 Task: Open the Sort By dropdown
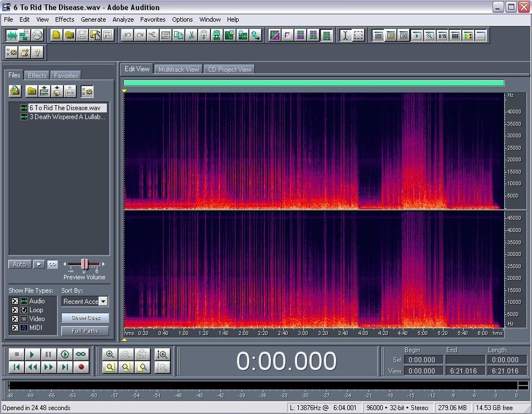click(103, 301)
